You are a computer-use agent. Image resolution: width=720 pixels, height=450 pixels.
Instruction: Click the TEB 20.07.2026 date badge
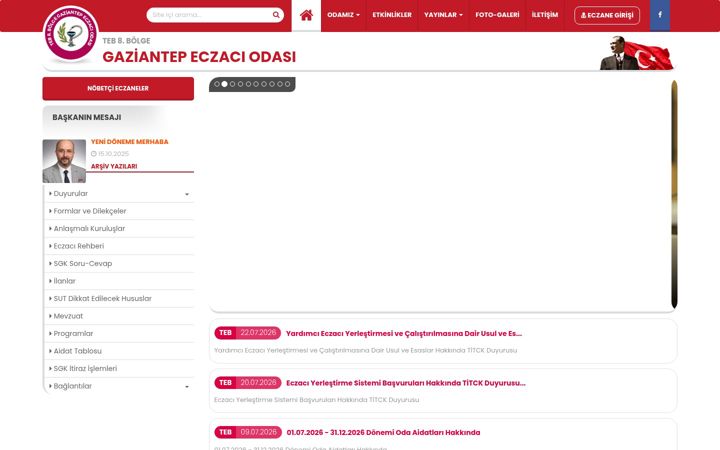[248, 382]
